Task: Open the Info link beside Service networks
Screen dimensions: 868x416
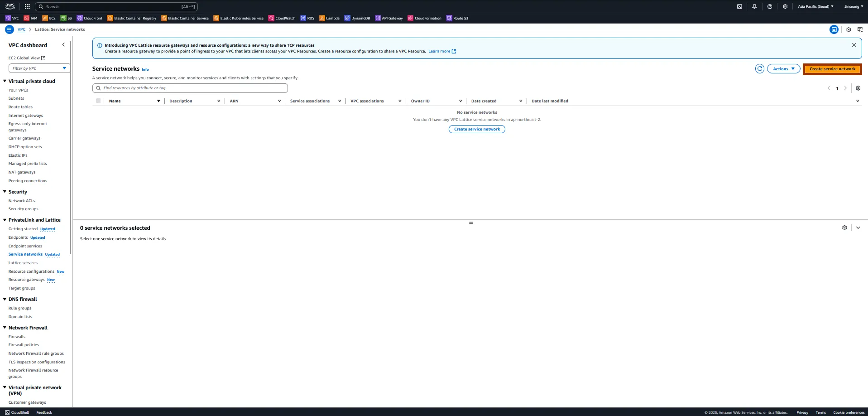Action: coord(145,69)
